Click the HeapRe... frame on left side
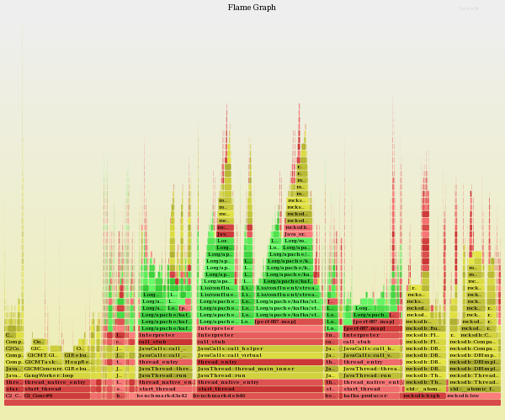 77,362
